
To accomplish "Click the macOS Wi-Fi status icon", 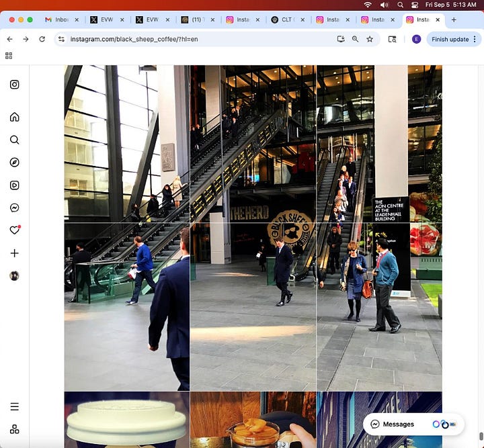I will [368, 5].
